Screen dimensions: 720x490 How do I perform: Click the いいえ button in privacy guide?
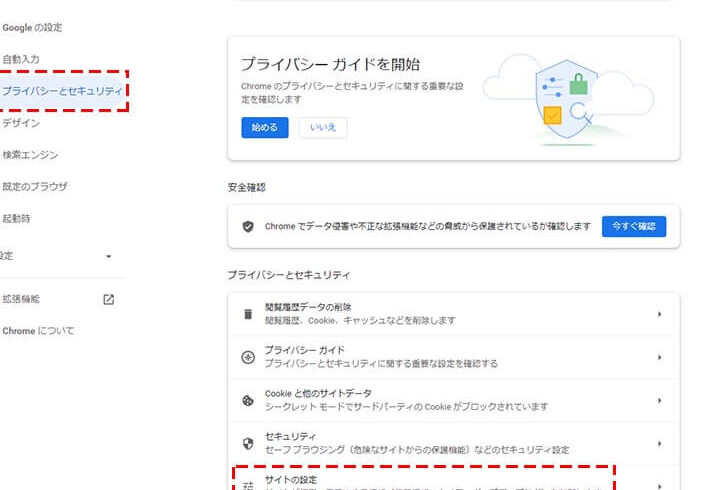click(x=323, y=127)
